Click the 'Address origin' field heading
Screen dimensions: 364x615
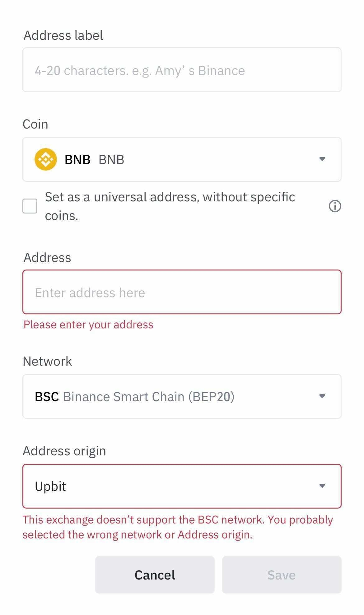click(64, 451)
